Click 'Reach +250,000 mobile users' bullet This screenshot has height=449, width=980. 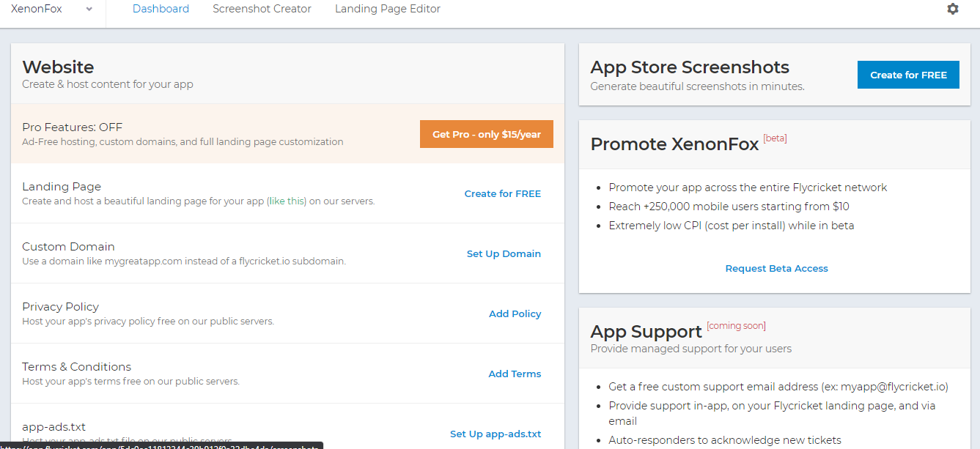point(729,207)
